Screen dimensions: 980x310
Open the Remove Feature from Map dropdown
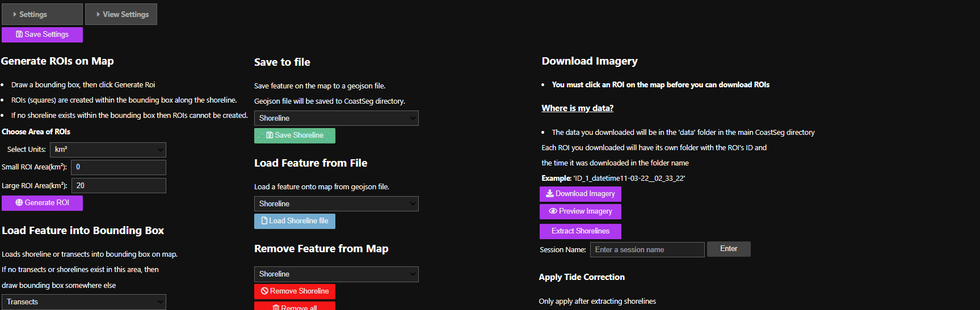336,274
